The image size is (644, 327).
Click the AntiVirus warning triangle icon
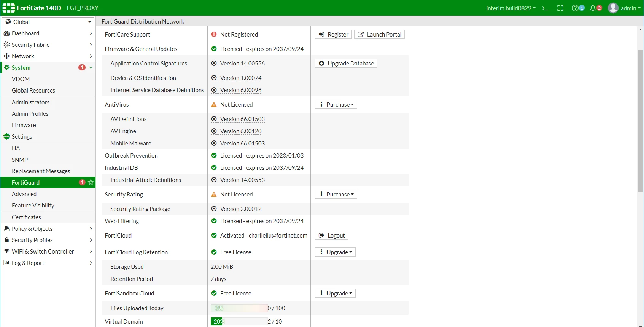point(214,104)
